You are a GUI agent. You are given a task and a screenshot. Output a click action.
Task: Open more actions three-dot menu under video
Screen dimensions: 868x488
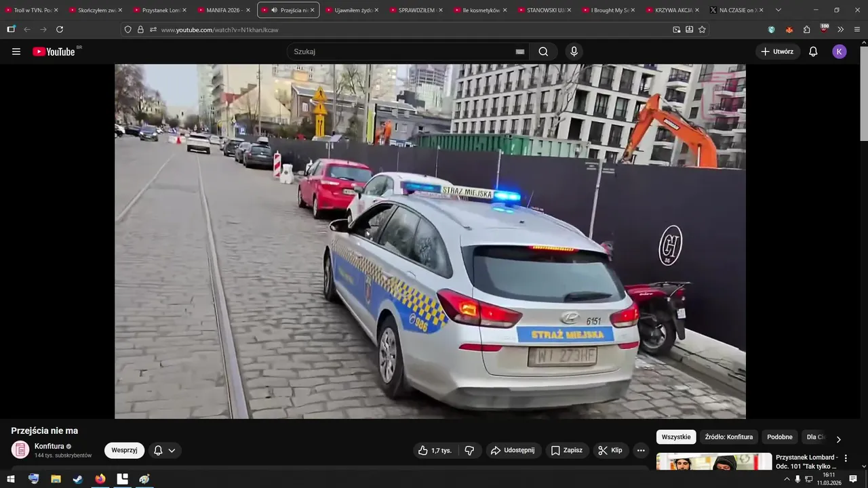(641, 450)
